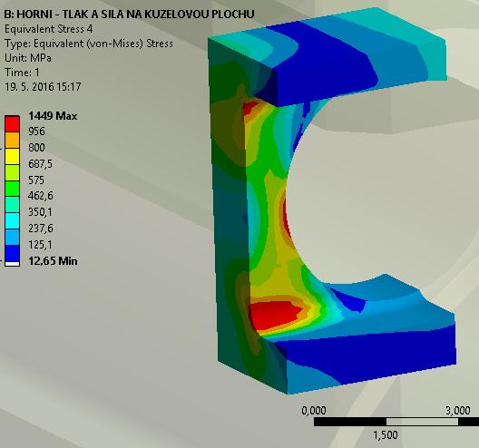Screen dimensions: 479x448
Task: Click the cyan legend band below 350,1
Action: (12, 221)
